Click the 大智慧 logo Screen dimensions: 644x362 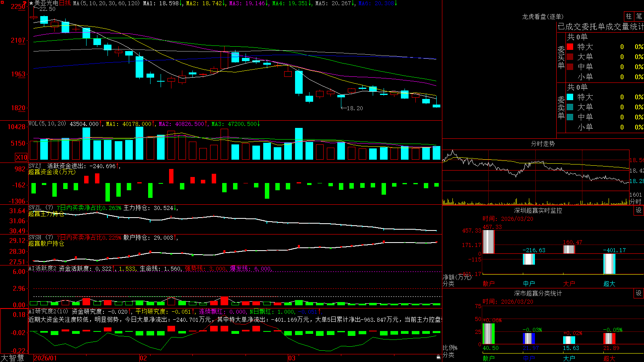12,358
